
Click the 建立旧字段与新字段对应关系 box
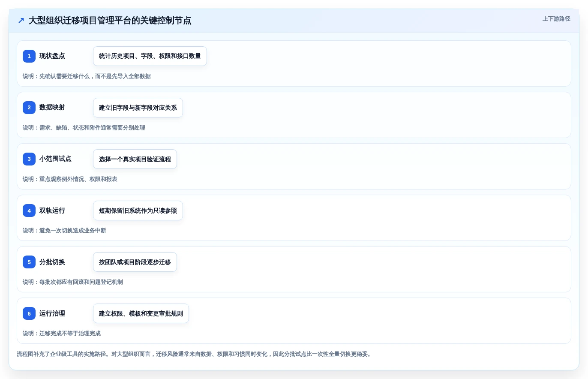[x=138, y=108]
